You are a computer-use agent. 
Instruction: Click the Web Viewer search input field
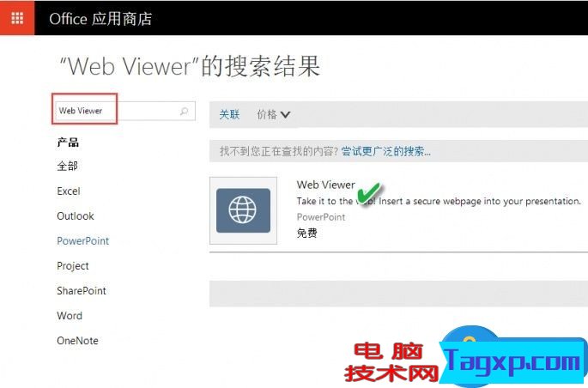(125, 111)
